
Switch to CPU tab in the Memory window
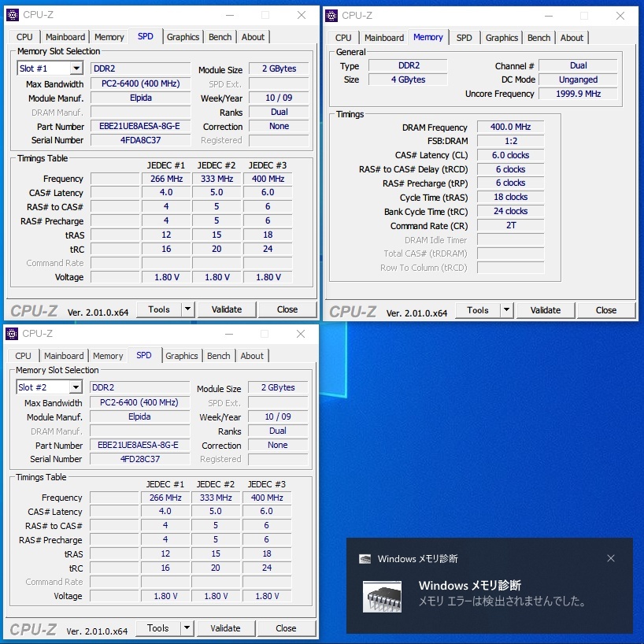coord(343,38)
